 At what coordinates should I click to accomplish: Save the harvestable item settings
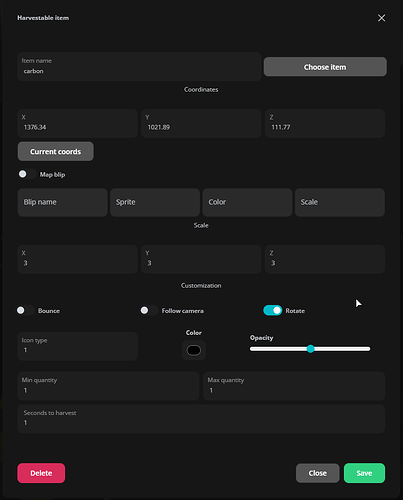coord(364,473)
